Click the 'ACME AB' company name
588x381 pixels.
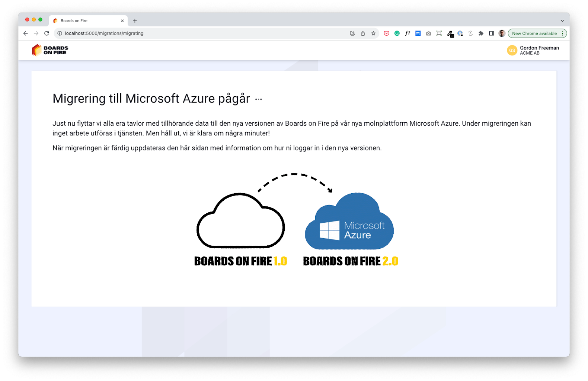530,53
